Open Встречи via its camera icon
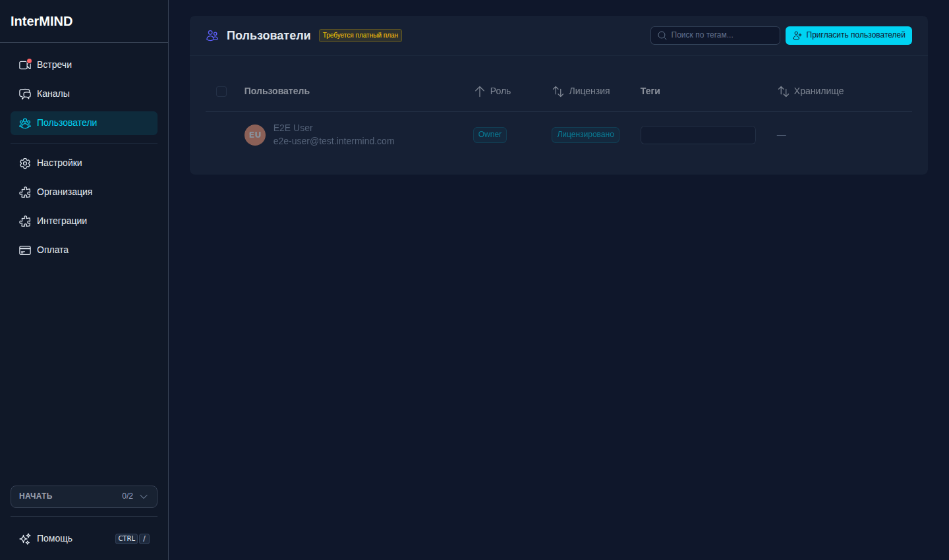Image resolution: width=949 pixels, height=560 pixels. pos(25,65)
